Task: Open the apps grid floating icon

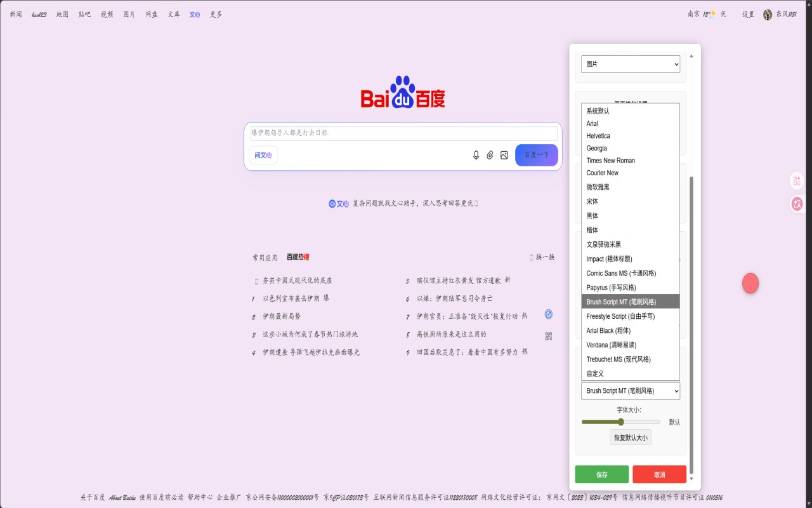Action: [797, 181]
